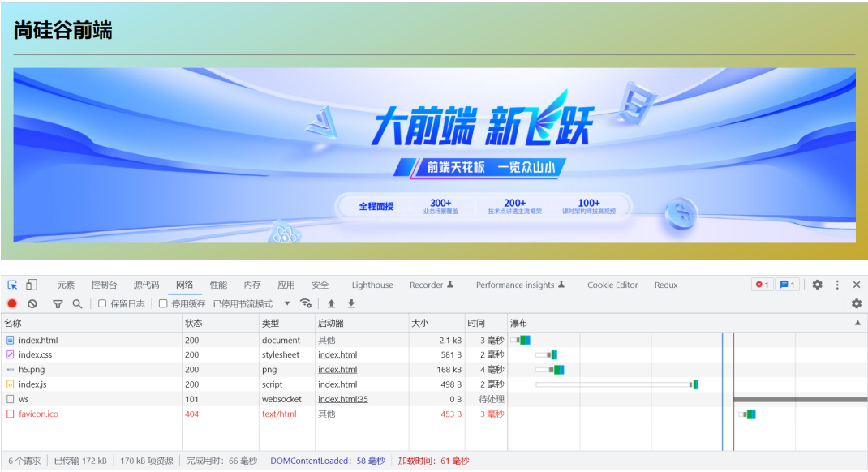Import HAR file with upload arrow
This screenshot has height=472, width=868.
(x=331, y=303)
